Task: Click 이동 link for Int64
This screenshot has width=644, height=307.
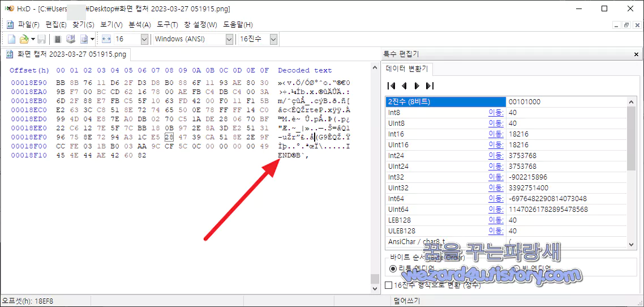Action: [496, 198]
